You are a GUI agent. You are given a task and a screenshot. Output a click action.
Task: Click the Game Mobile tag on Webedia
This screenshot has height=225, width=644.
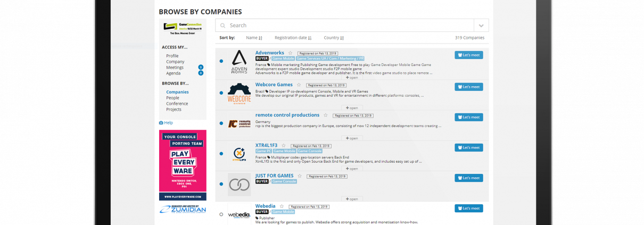[x=284, y=212]
